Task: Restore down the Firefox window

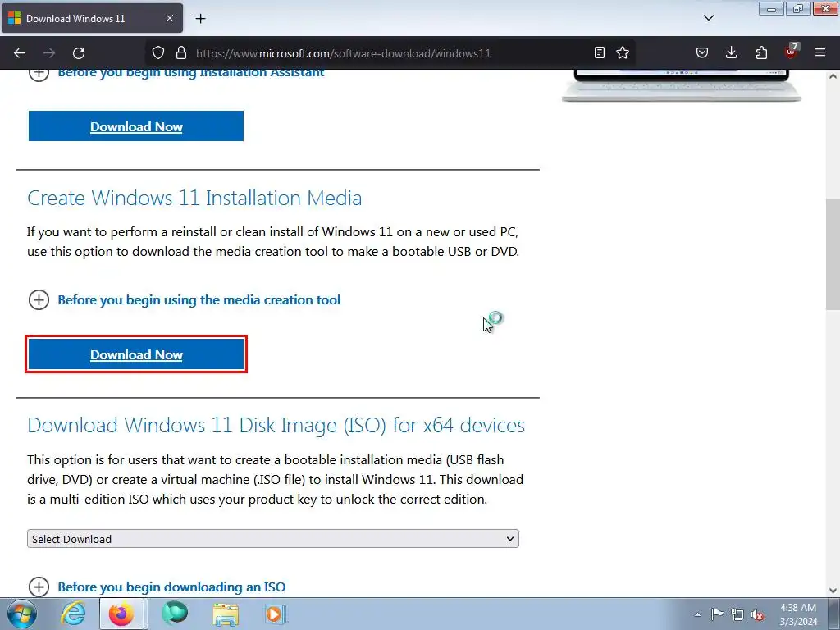Action: click(798, 8)
